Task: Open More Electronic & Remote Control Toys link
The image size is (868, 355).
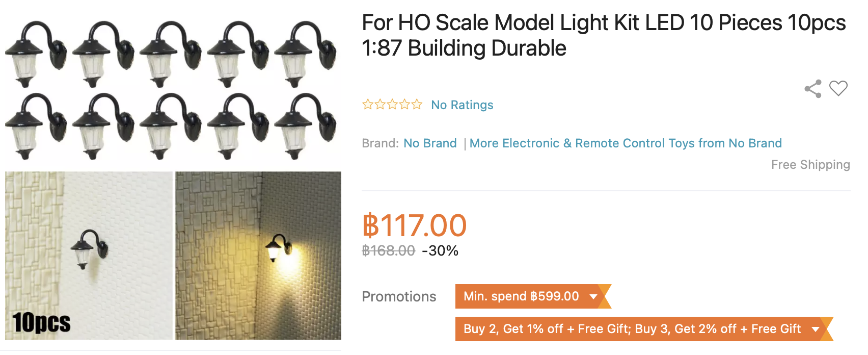Action: point(626,143)
